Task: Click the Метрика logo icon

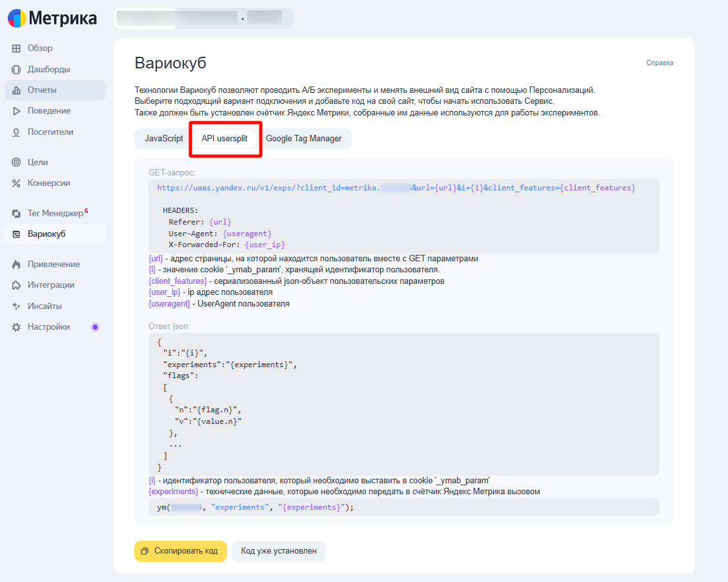Action: point(17,18)
